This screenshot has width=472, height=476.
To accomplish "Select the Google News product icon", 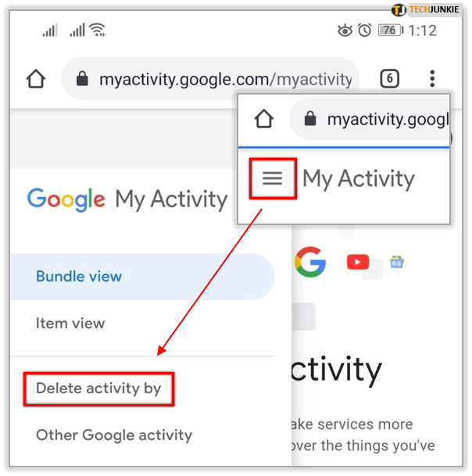I will (396, 263).
